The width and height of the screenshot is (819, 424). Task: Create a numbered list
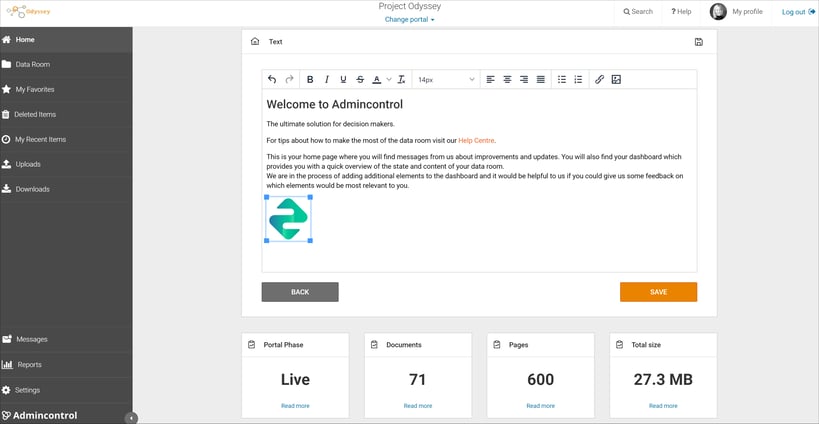pos(578,79)
